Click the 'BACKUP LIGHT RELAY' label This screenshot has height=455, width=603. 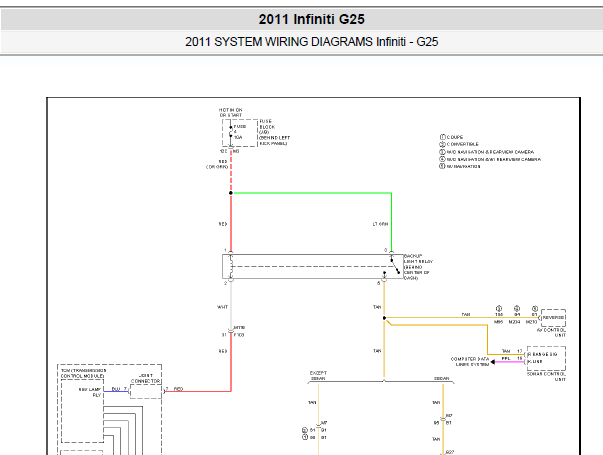[418, 258]
